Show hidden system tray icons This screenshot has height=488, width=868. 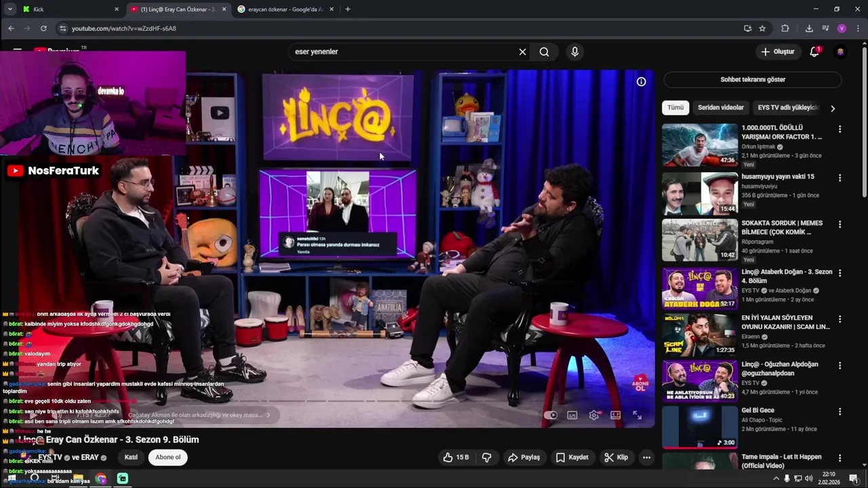776,479
